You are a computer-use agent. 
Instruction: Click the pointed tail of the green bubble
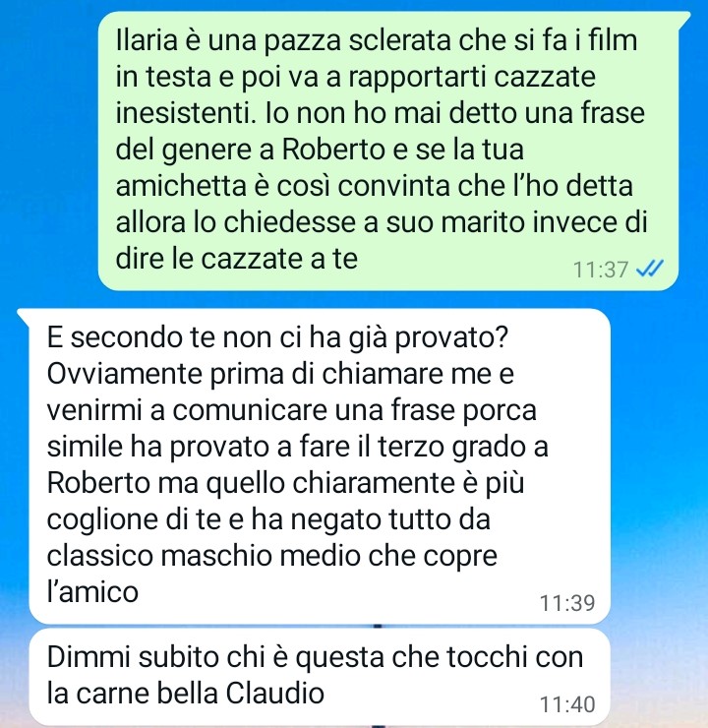click(x=683, y=19)
